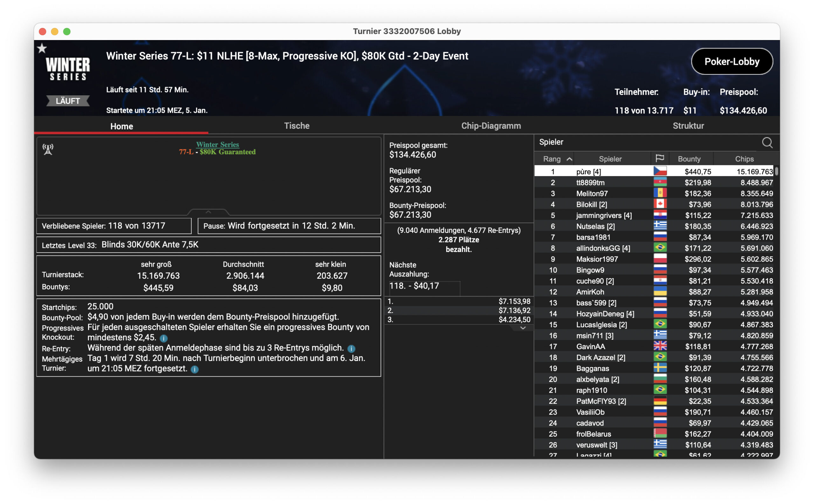814x504 pixels.
Task: Follow the Winter Series link
Action: pyautogui.click(x=217, y=144)
